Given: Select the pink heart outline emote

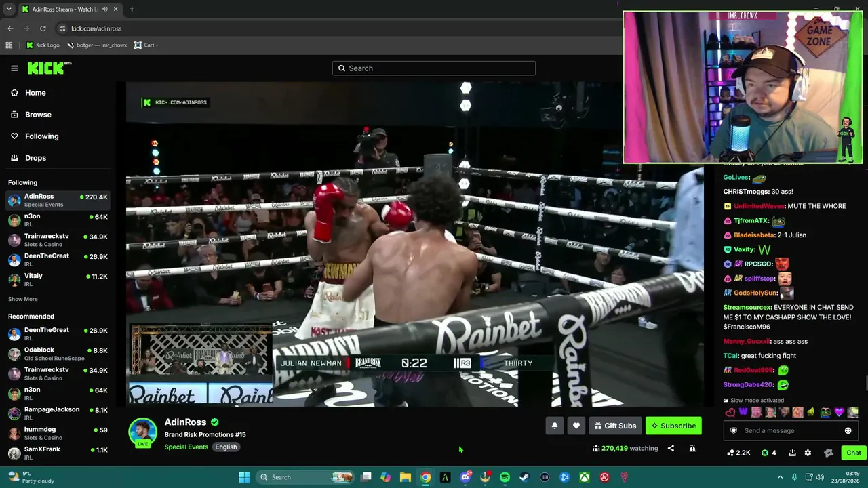Looking at the screenshot, I should (730, 412).
